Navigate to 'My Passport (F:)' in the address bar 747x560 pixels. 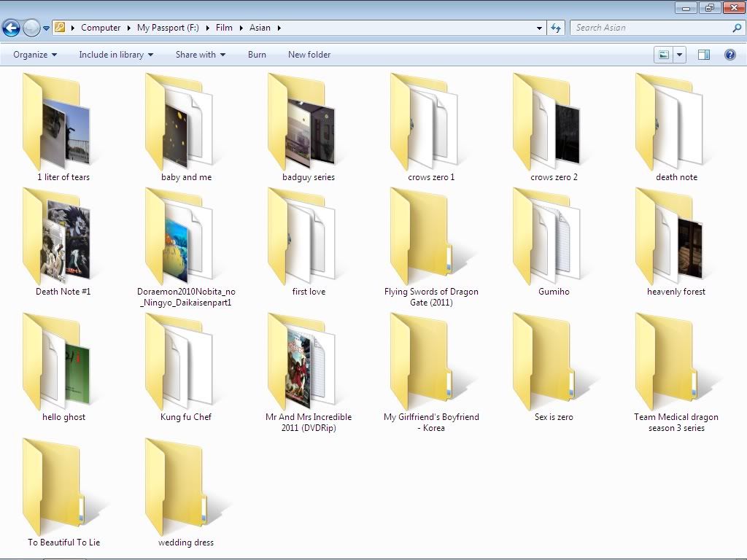click(168, 28)
